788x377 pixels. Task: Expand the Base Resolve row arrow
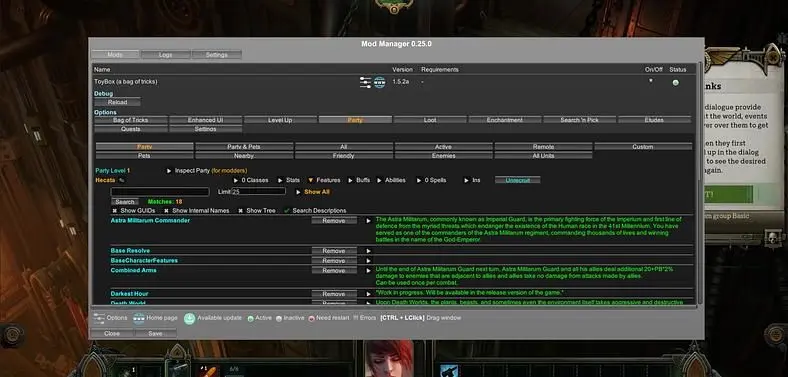pos(368,251)
